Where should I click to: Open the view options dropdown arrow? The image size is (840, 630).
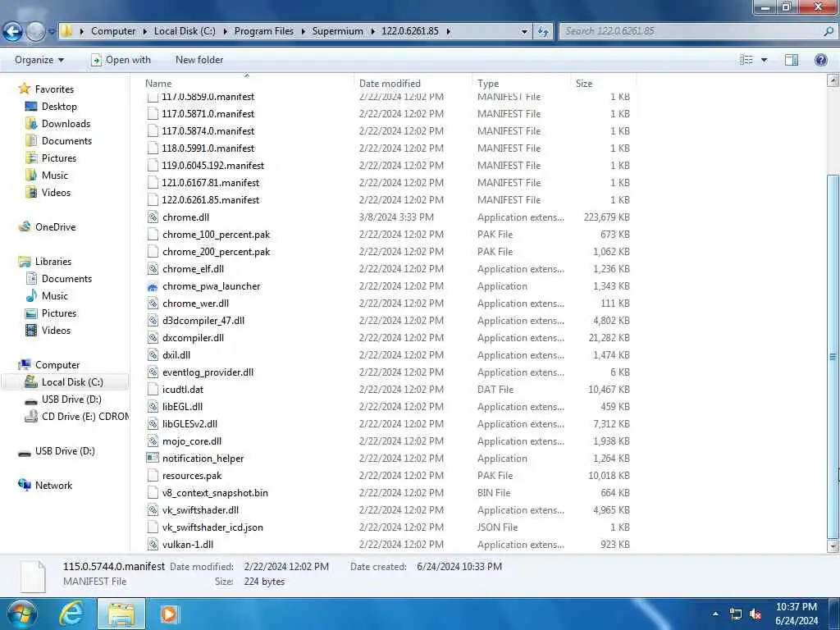click(764, 60)
